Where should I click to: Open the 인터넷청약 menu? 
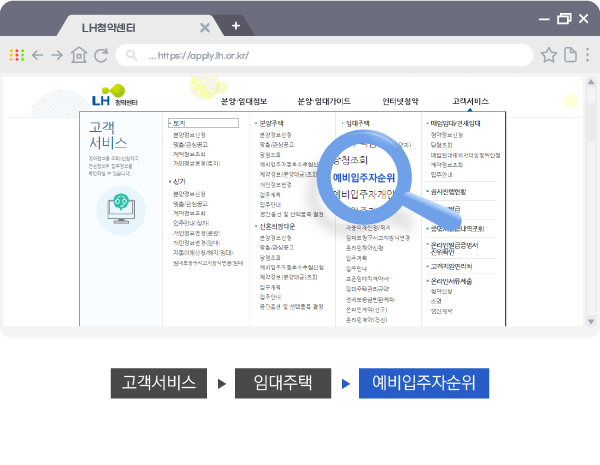tap(400, 101)
